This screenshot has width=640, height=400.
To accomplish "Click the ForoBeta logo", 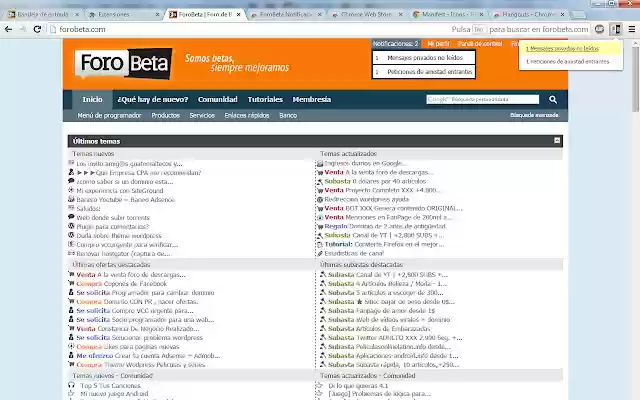I will click(x=123, y=64).
